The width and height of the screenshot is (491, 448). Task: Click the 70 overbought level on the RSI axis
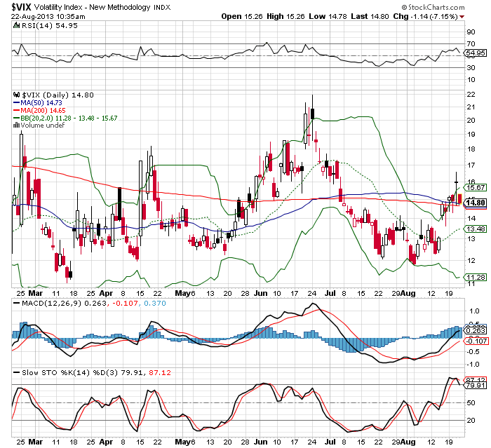pos(471,44)
